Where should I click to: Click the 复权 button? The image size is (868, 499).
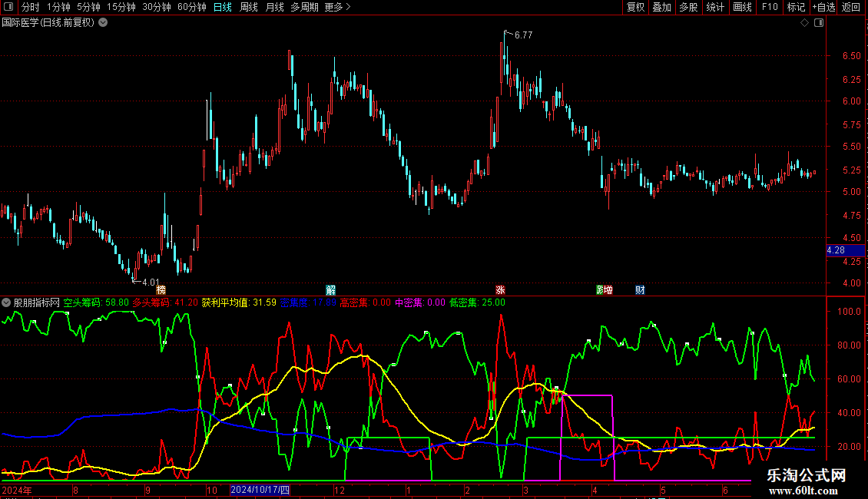(635, 7)
